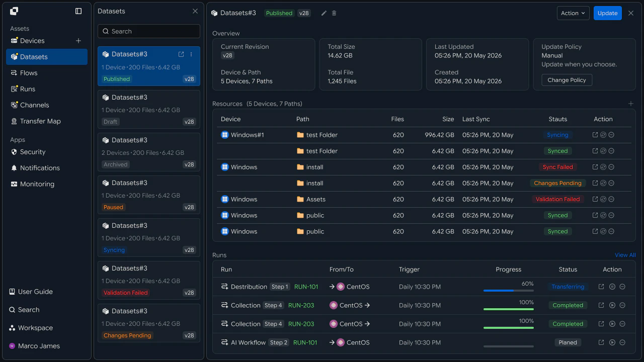Remove the Assets folder resource row
644x362 pixels.
tap(611, 199)
